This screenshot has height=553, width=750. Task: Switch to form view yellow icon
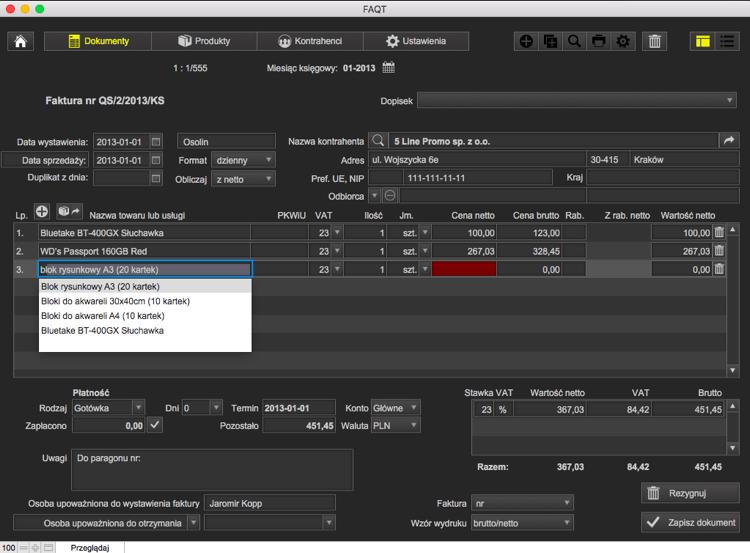pos(703,41)
